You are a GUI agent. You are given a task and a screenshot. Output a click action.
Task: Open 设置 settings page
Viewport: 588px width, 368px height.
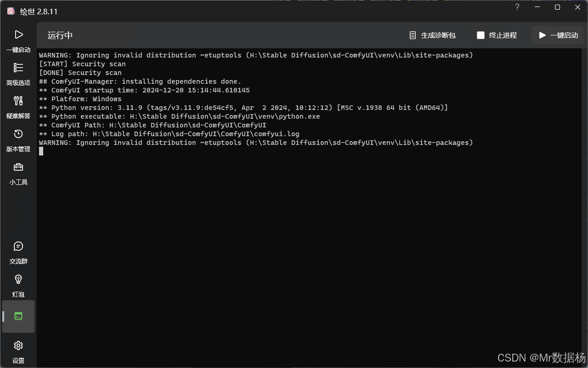point(18,352)
